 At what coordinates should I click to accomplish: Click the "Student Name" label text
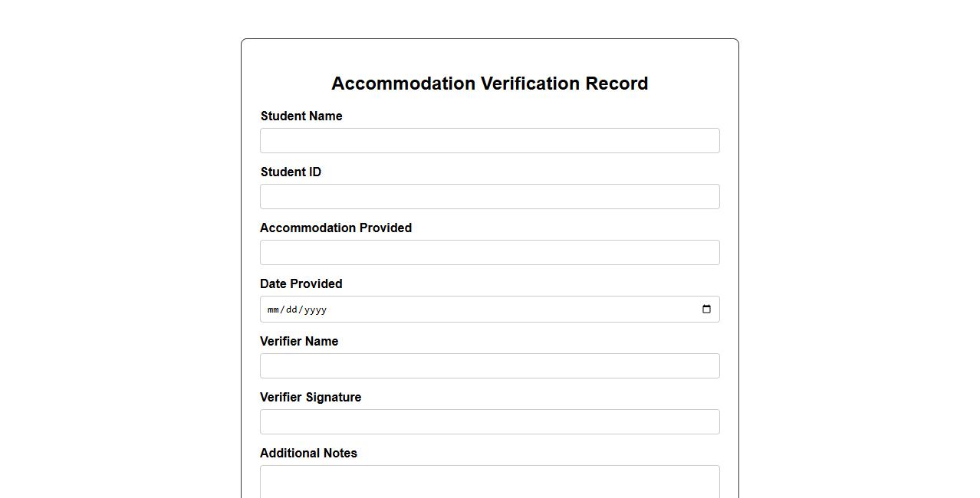point(301,116)
